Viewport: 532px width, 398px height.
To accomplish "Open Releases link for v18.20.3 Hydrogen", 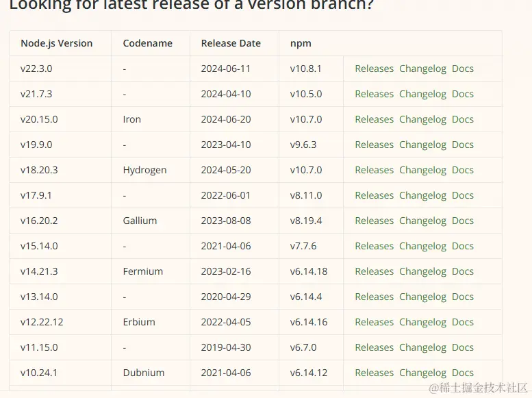I will tap(375, 170).
